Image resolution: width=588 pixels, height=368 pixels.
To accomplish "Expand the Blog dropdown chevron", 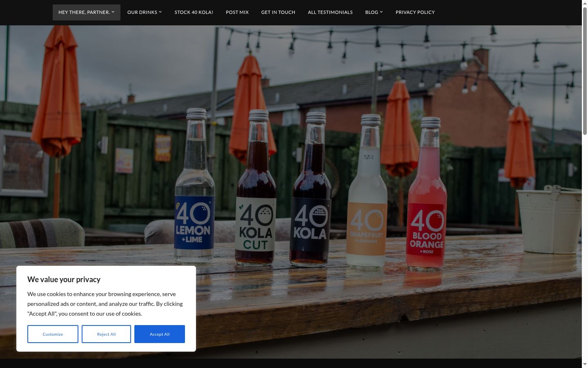I will tap(381, 12).
